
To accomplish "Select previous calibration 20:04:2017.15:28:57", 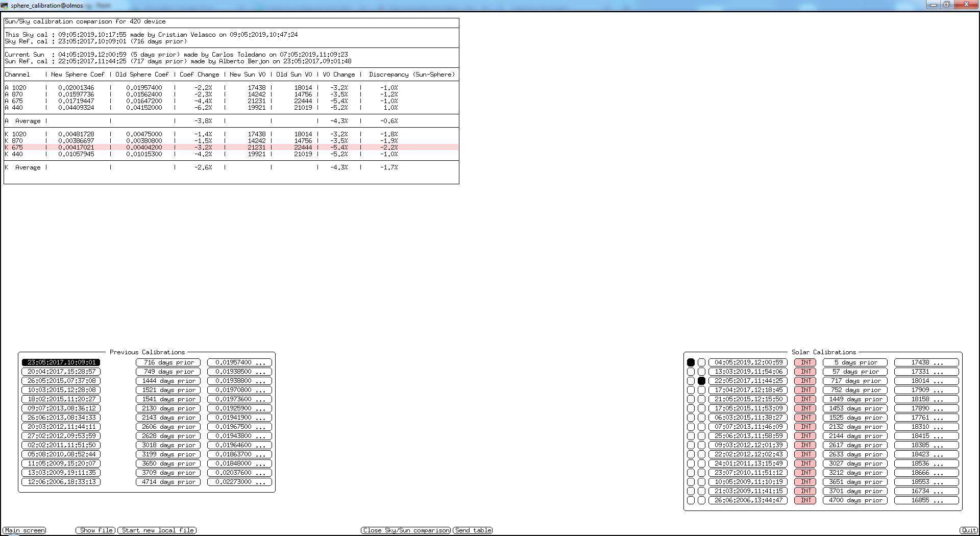I will [61, 372].
